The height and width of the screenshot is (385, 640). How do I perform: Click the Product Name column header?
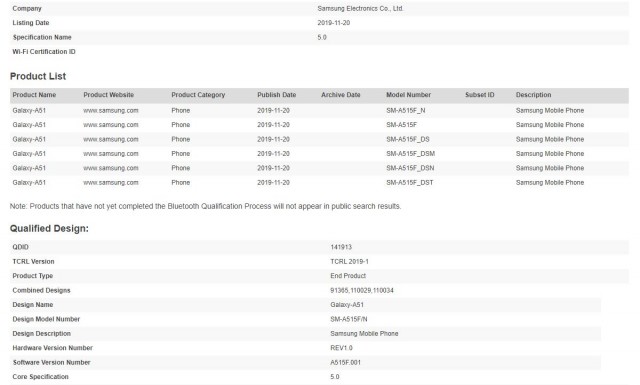(x=34, y=95)
